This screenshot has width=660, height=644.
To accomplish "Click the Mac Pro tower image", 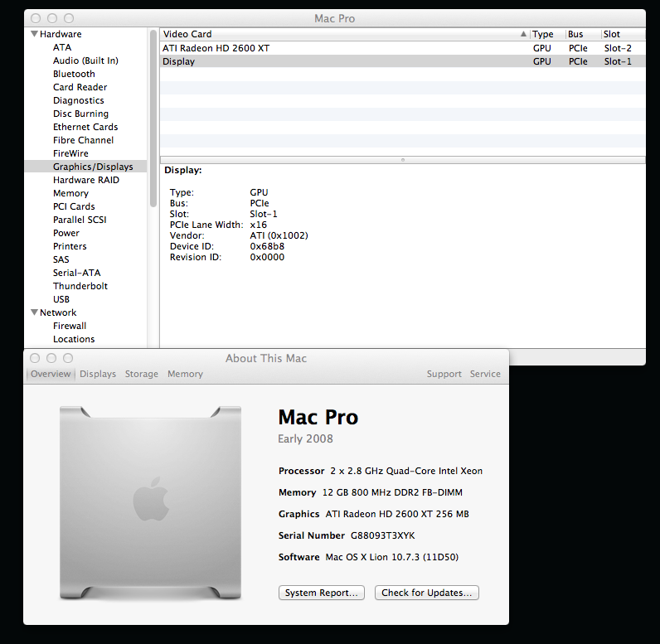I will (150, 502).
